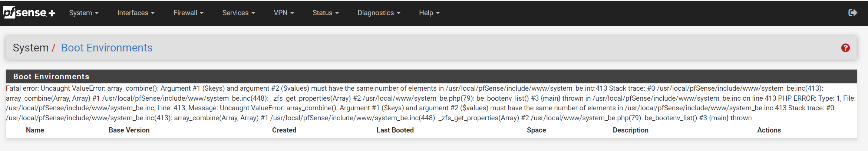The width and height of the screenshot is (868, 151).
Task: Select the Created column header
Action: pos(284,130)
